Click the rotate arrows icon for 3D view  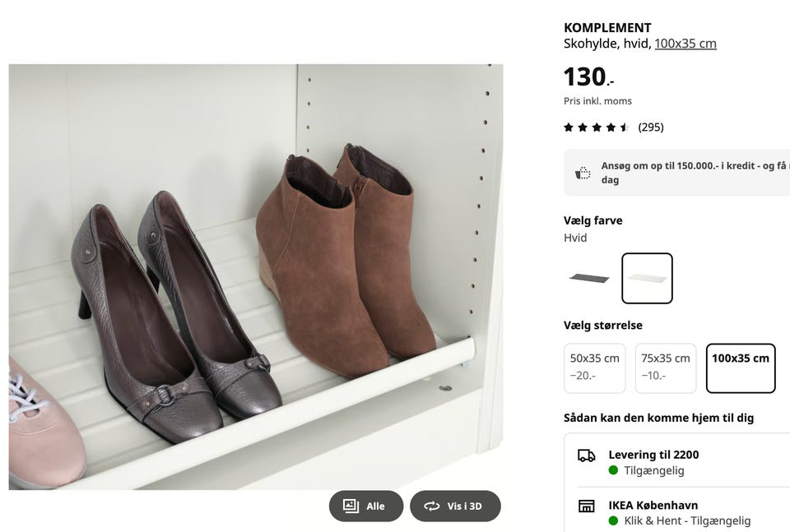[x=432, y=507]
